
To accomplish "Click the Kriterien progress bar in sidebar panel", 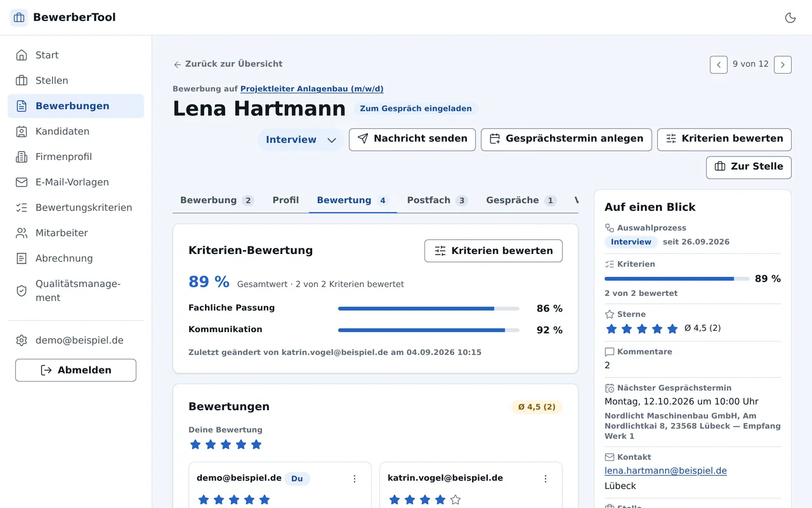I will [x=677, y=279].
